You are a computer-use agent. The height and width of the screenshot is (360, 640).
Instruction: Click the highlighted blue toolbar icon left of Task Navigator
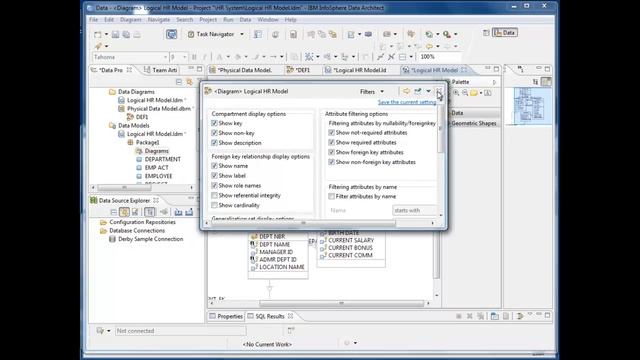click(x=171, y=34)
